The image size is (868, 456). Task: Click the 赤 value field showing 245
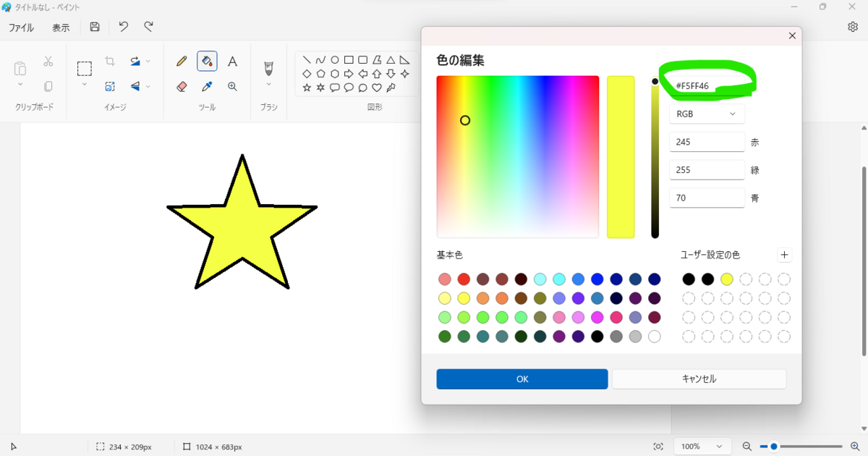tap(707, 142)
